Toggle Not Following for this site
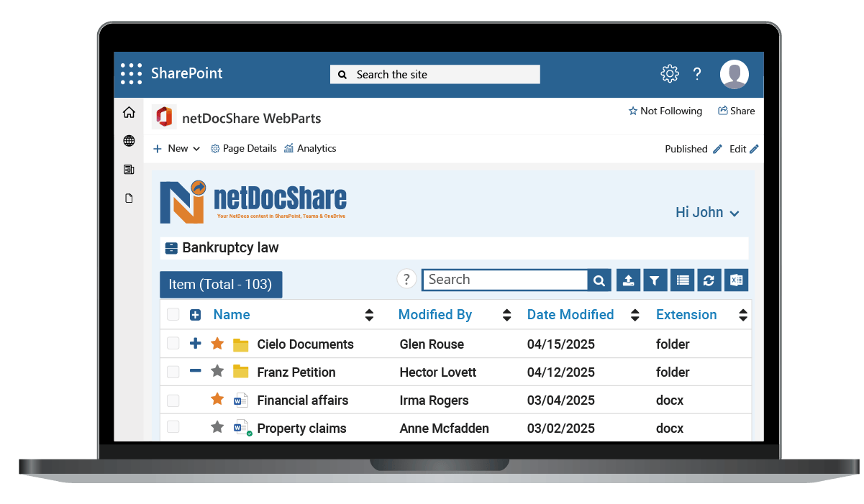This screenshot has width=864, height=504. click(665, 111)
